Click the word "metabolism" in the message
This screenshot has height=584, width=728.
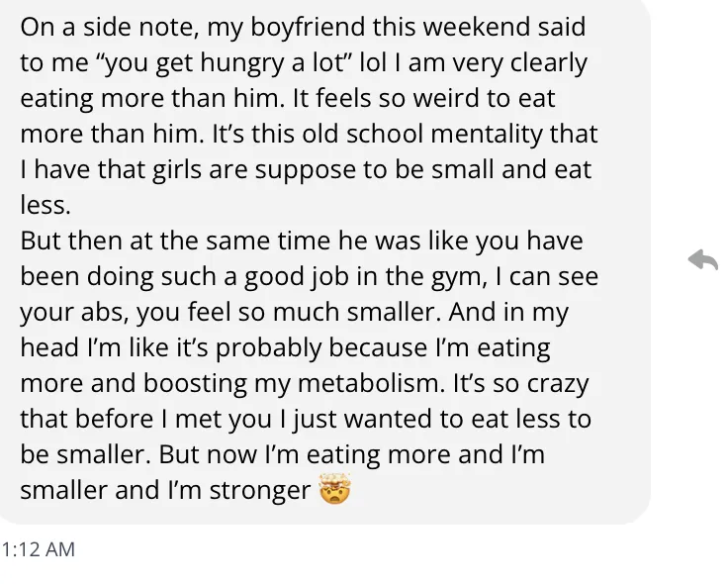point(368,383)
